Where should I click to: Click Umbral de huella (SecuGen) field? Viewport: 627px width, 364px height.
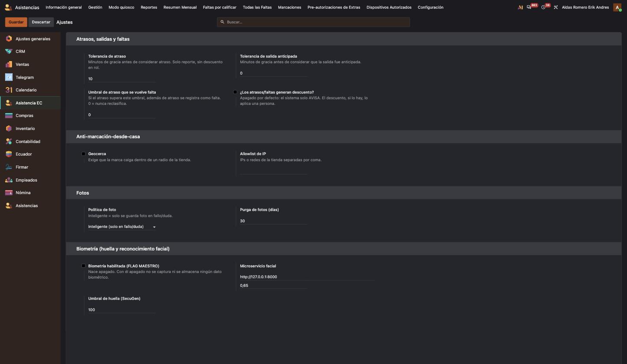point(122,310)
